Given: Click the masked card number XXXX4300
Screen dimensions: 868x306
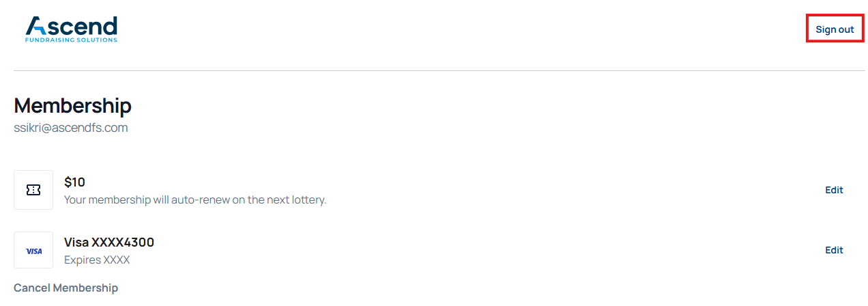Looking at the screenshot, I should 123,242.
